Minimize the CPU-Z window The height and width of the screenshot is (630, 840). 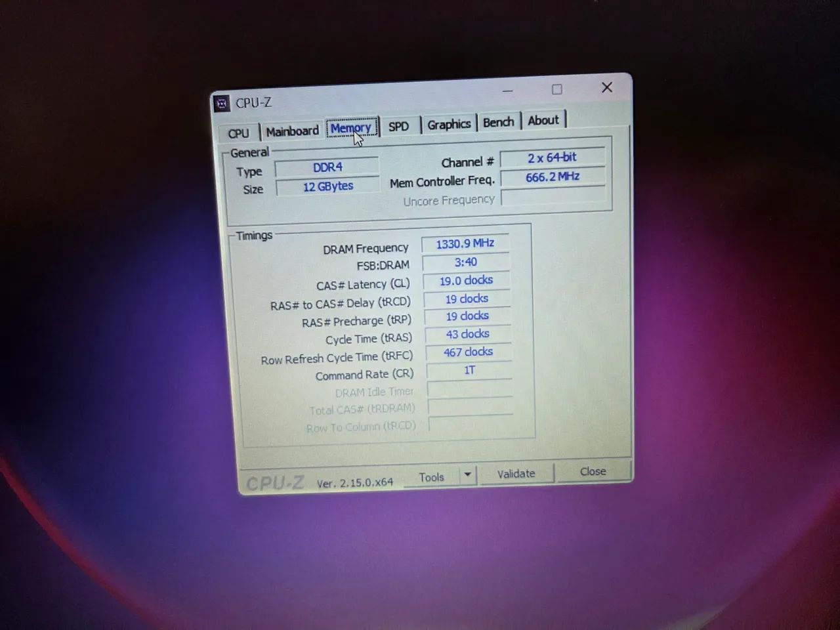tap(507, 91)
